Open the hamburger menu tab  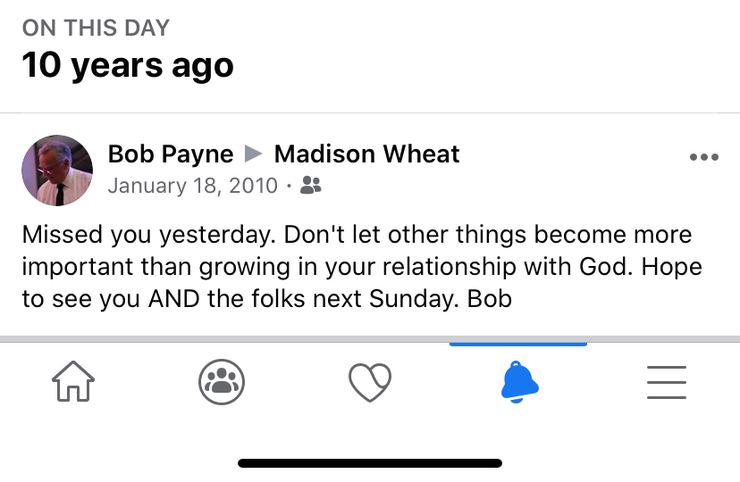[x=666, y=382]
